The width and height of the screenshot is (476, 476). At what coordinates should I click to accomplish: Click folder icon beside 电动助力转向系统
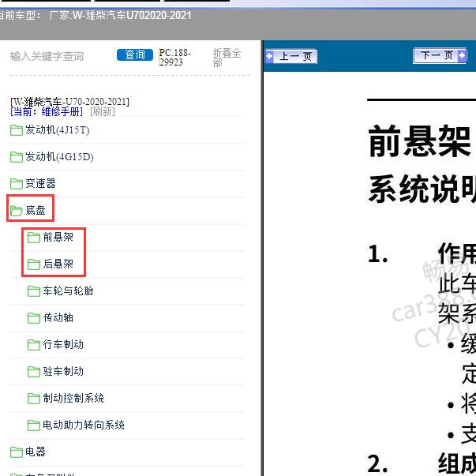[x=34, y=425]
